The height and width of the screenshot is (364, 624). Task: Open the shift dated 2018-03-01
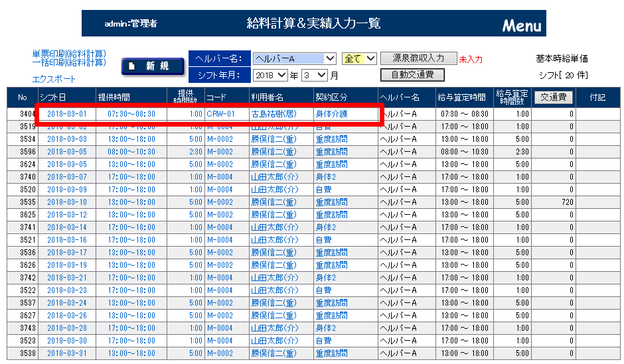[x=66, y=114]
